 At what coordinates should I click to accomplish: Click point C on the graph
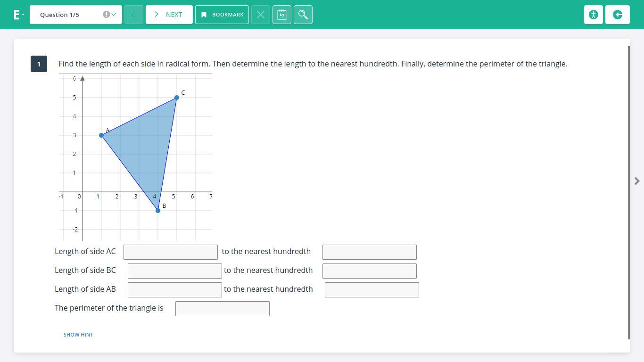pos(177,98)
